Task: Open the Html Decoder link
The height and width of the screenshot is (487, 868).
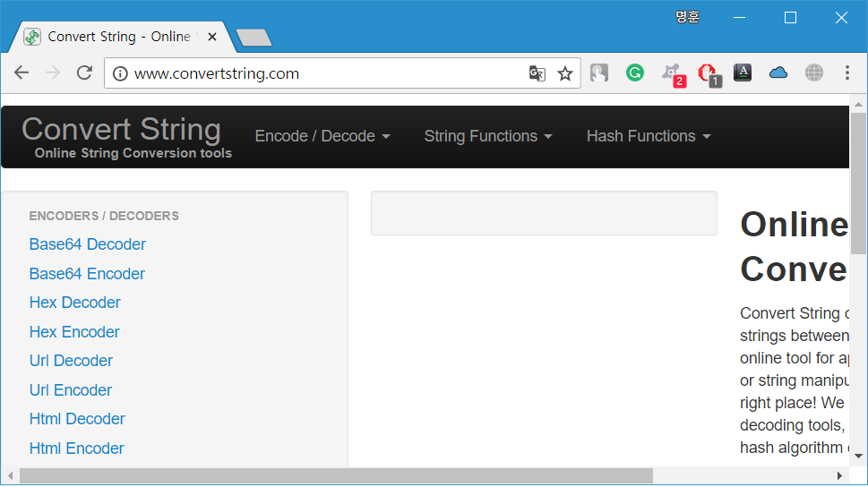Action: [x=77, y=418]
